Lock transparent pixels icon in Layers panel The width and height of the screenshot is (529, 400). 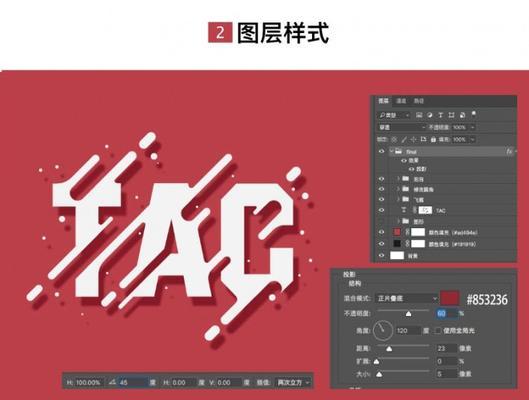tap(394, 139)
